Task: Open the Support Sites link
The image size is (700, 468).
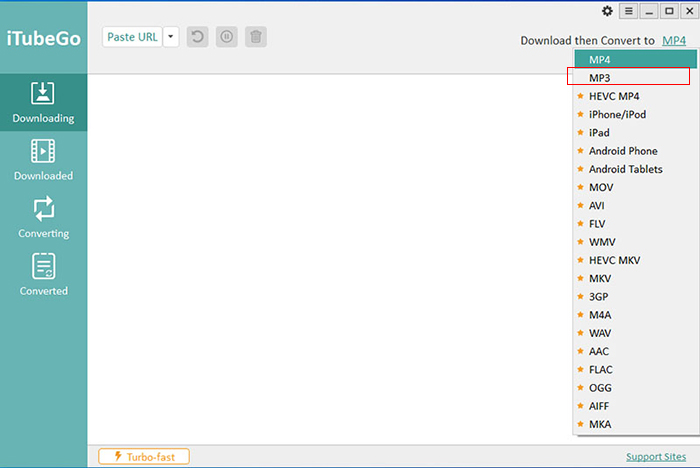Action: click(x=656, y=457)
